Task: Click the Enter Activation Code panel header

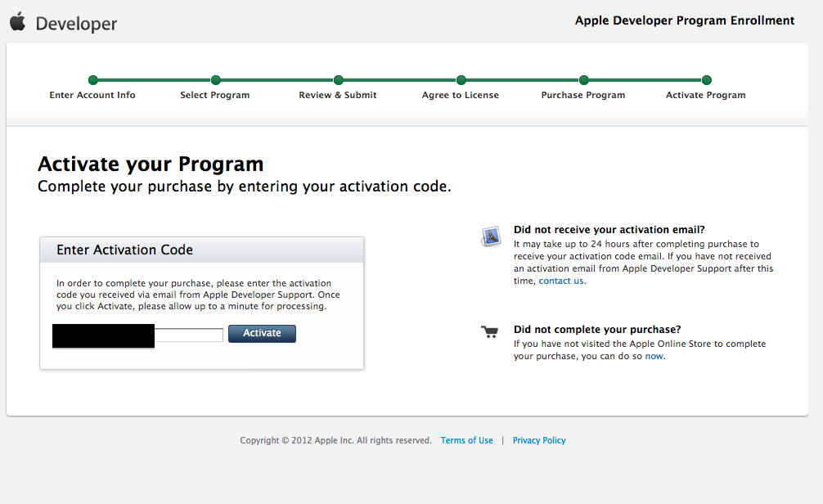Action: coord(201,250)
